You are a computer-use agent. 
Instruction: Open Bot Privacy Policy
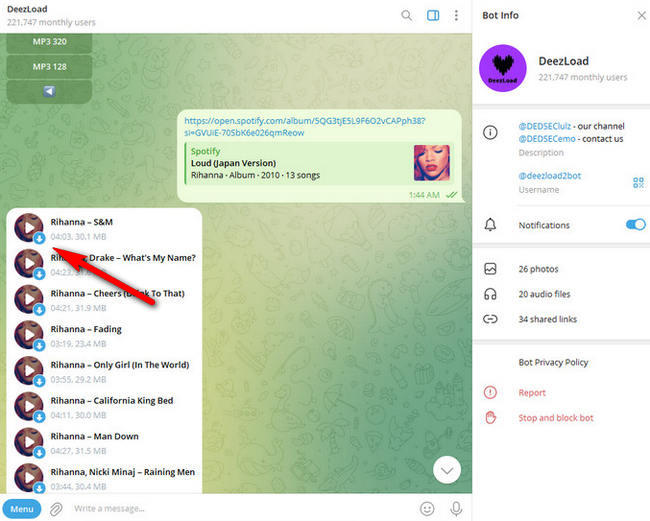point(553,363)
